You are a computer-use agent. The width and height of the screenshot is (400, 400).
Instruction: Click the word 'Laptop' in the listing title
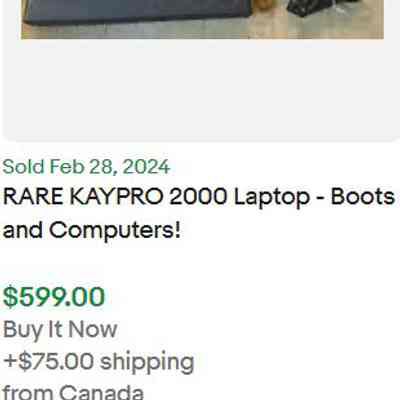pyautogui.click(x=272, y=198)
